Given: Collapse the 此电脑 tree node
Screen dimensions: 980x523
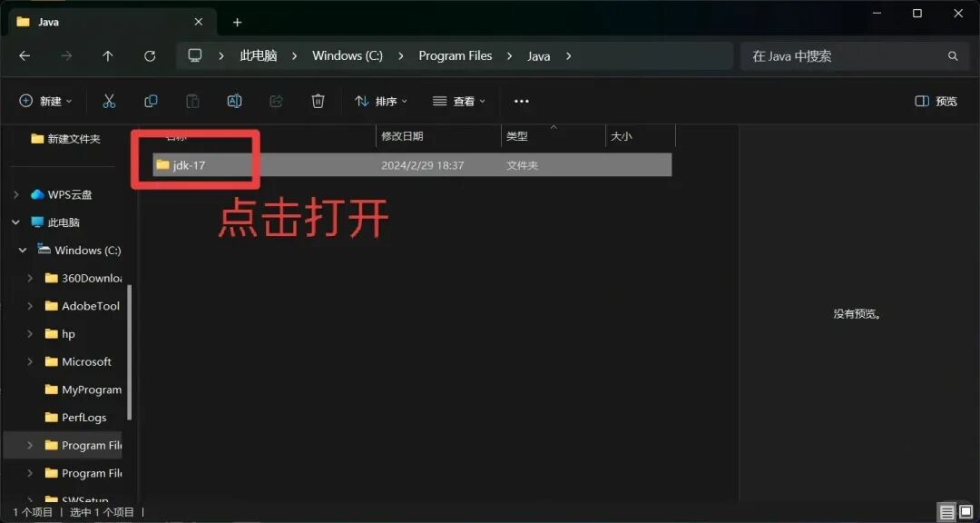Looking at the screenshot, I should point(16,222).
